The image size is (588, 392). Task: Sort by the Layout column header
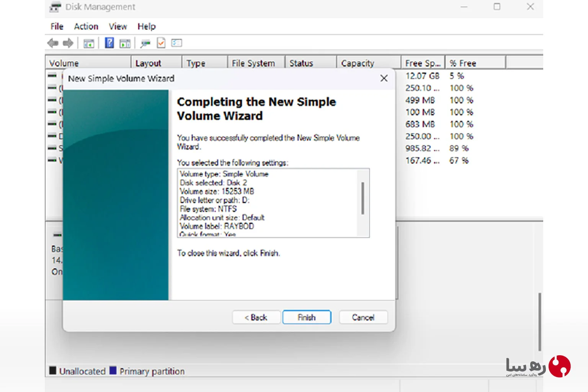[x=157, y=63]
